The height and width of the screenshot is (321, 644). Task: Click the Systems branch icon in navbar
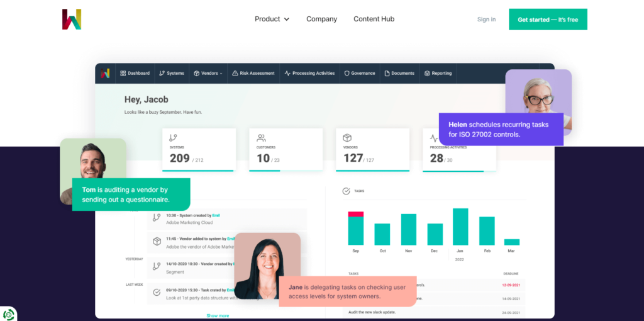162,73
